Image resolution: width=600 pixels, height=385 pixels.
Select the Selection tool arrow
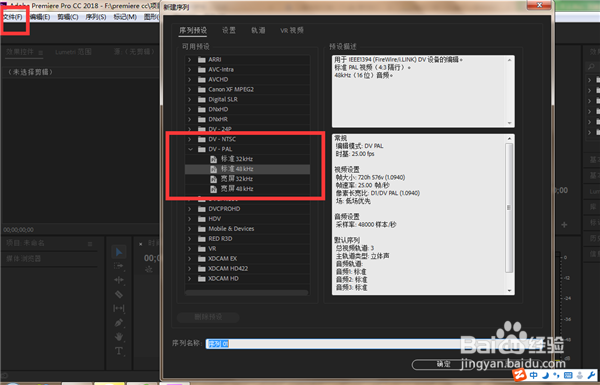119,252
